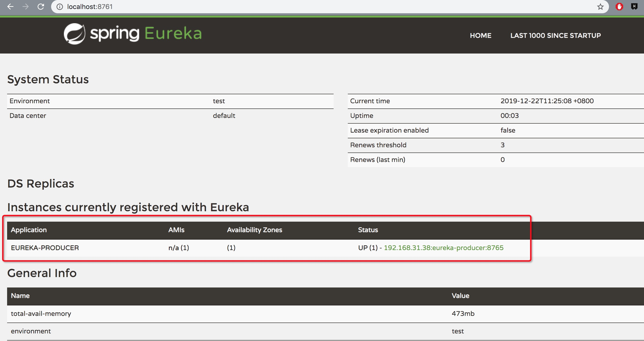
Task: Open LAST 1000 SINCE STARTUP page
Action: pos(556,36)
